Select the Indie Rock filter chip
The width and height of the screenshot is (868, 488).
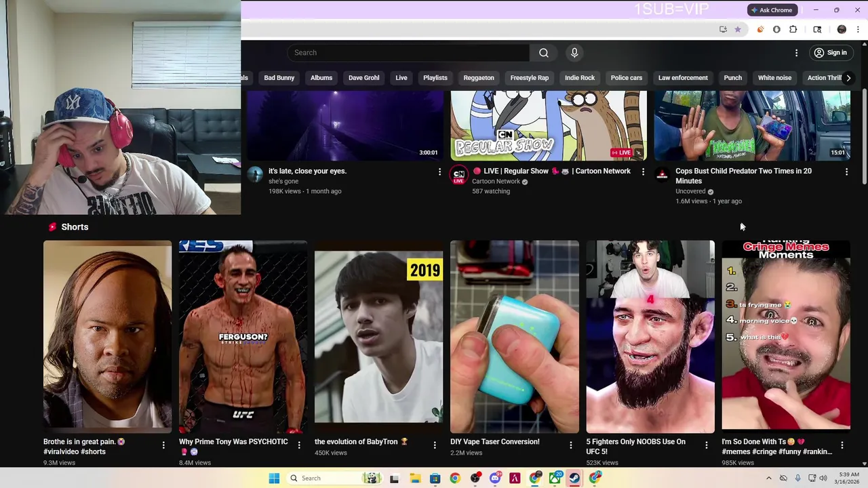pyautogui.click(x=580, y=78)
